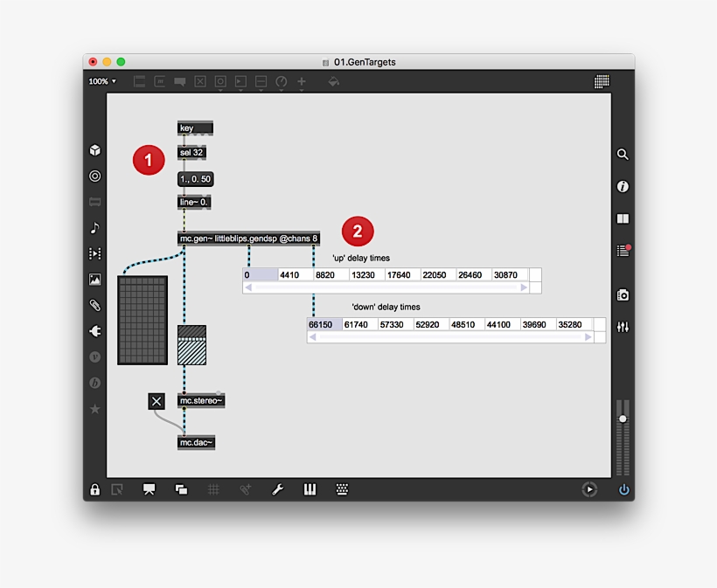Toggle the patcher lock icon
The height and width of the screenshot is (588, 717).
[x=95, y=490]
